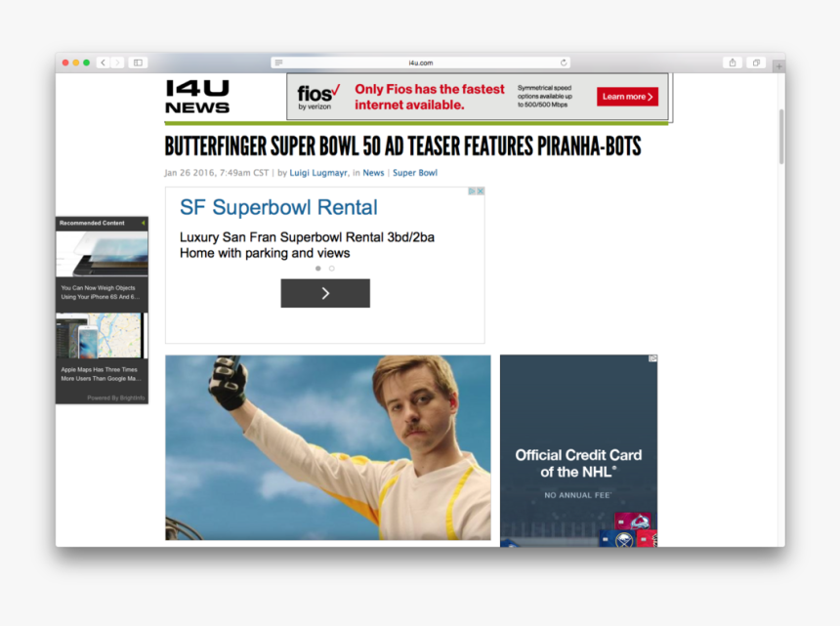This screenshot has height=626, width=840.
Task: Maximize Safari window with green button
Action: (86, 63)
